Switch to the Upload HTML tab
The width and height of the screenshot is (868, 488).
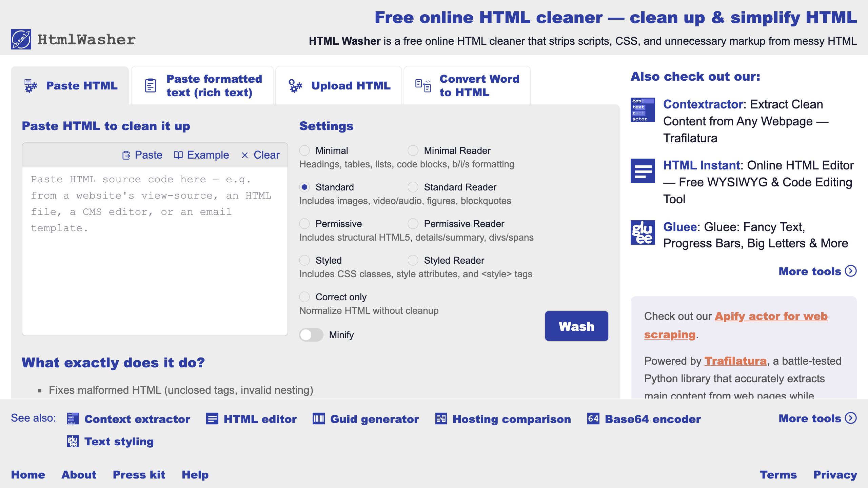point(339,86)
